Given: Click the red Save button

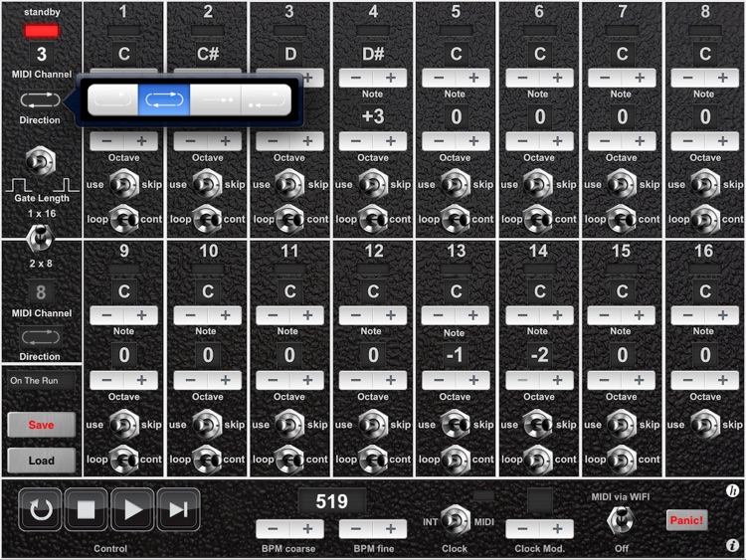Looking at the screenshot, I should click(x=42, y=425).
